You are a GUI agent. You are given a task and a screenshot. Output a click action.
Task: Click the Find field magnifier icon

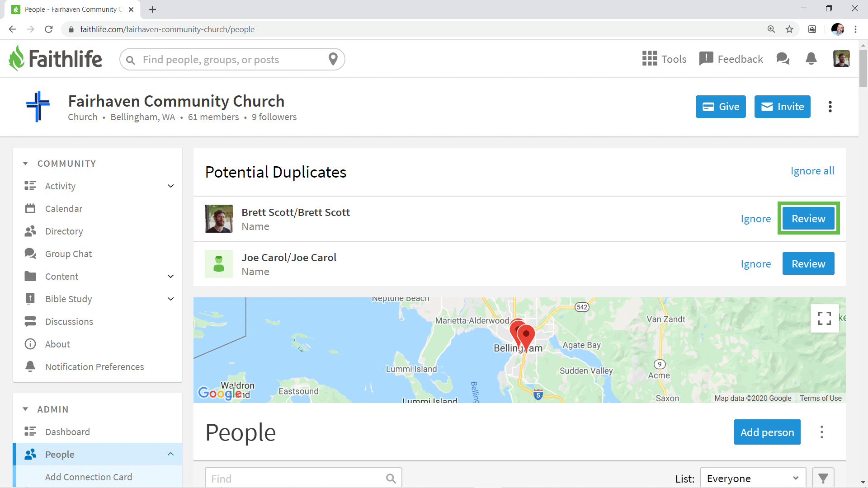click(x=391, y=479)
